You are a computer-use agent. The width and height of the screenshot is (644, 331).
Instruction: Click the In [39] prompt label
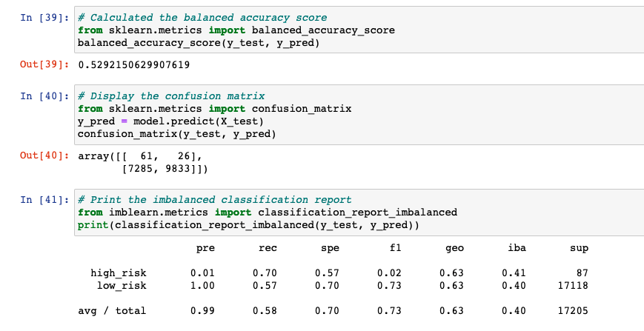point(44,18)
